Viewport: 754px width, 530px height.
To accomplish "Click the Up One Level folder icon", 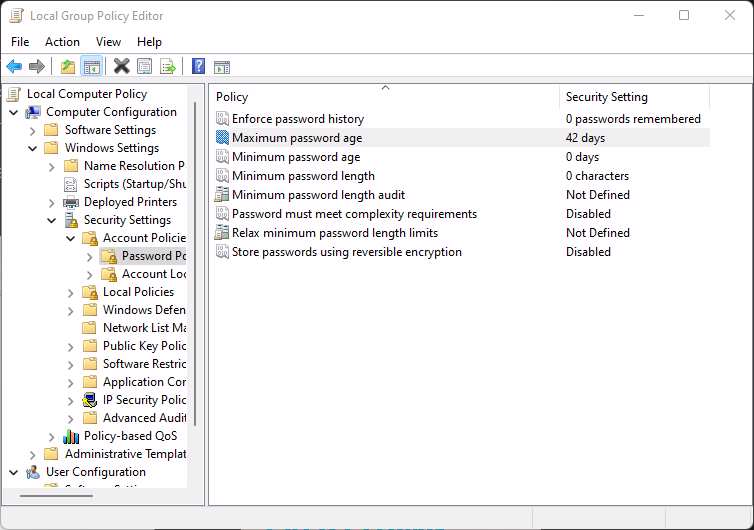I will (x=67, y=67).
